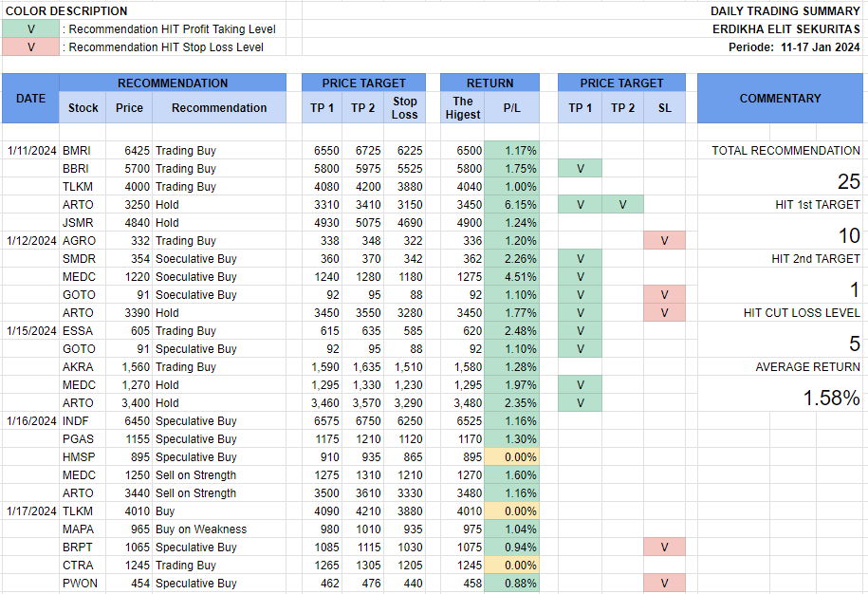Select the COMMENTARY header cell
Image resolution: width=868 pixels, height=594 pixels.
click(780, 99)
